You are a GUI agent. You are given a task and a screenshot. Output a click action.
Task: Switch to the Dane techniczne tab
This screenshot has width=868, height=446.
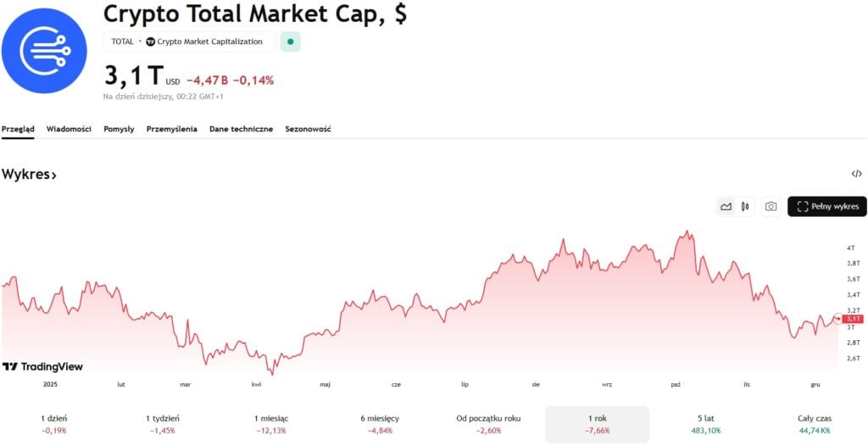pyautogui.click(x=241, y=129)
